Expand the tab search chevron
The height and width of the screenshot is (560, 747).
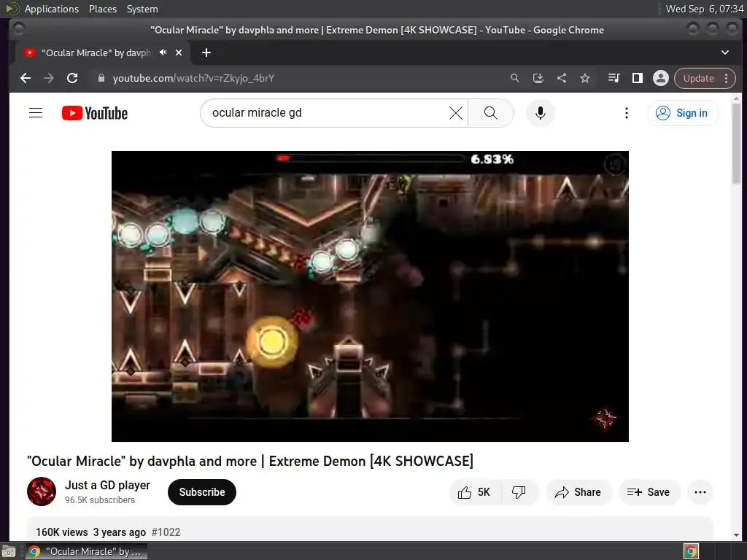[x=724, y=52]
